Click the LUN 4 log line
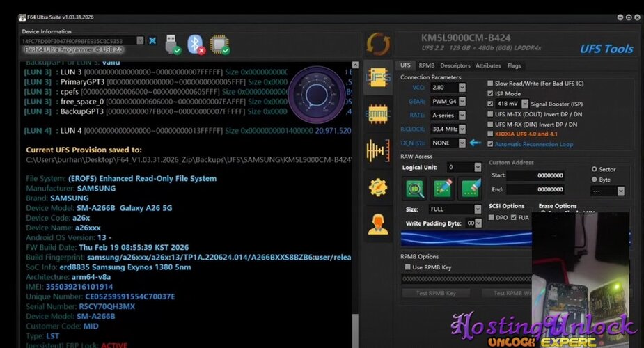Viewport: 644px width, 348px height. (187, 131)
